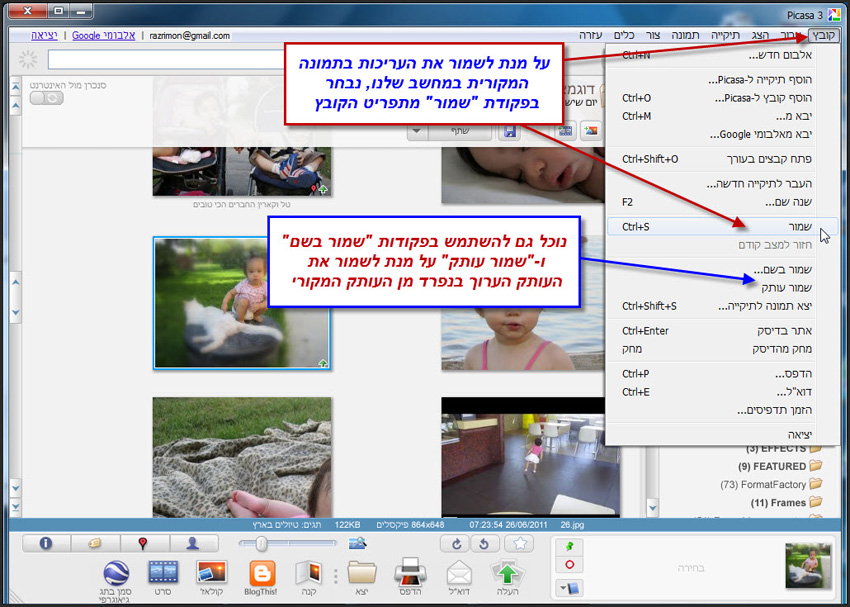Choose מחק מהדיסק (Delete from disk) entry
The height and width of the screenshot is (607, 850).
point(723,349)
